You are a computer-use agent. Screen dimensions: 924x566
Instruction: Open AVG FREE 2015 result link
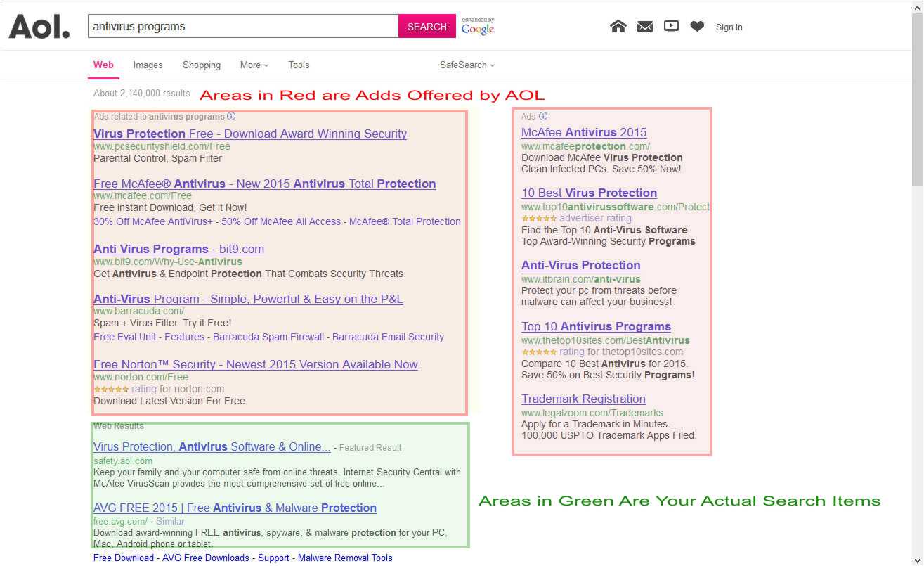pos(235,508)
